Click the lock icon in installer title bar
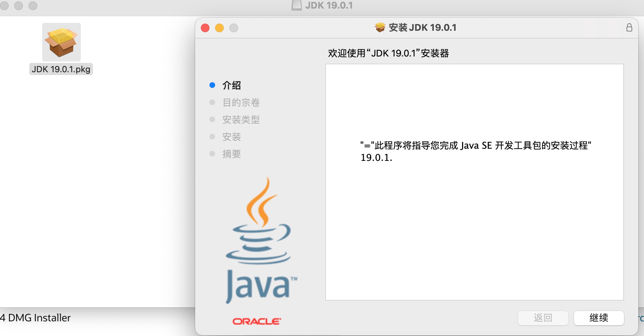The image size is (644, 336). pyautogui.click(x=629, y=28)
